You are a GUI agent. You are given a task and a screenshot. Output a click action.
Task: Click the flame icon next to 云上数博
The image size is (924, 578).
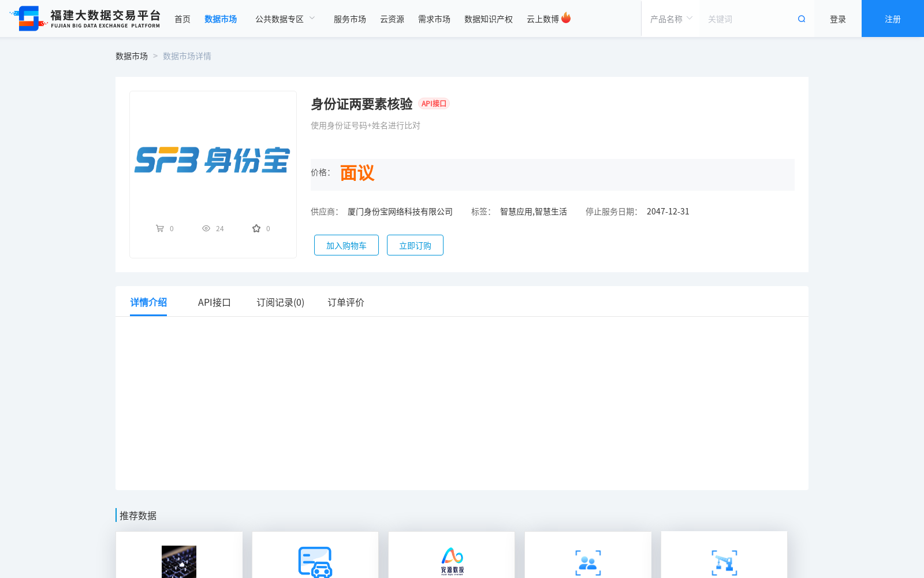pos(566,18)
